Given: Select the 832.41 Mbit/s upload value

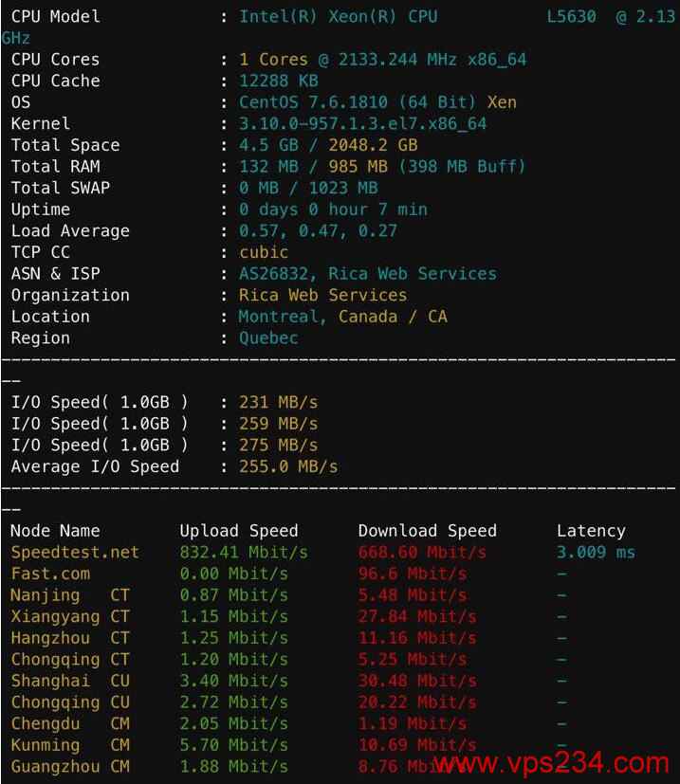Looking at the screenshot, I should coord(244,553).
